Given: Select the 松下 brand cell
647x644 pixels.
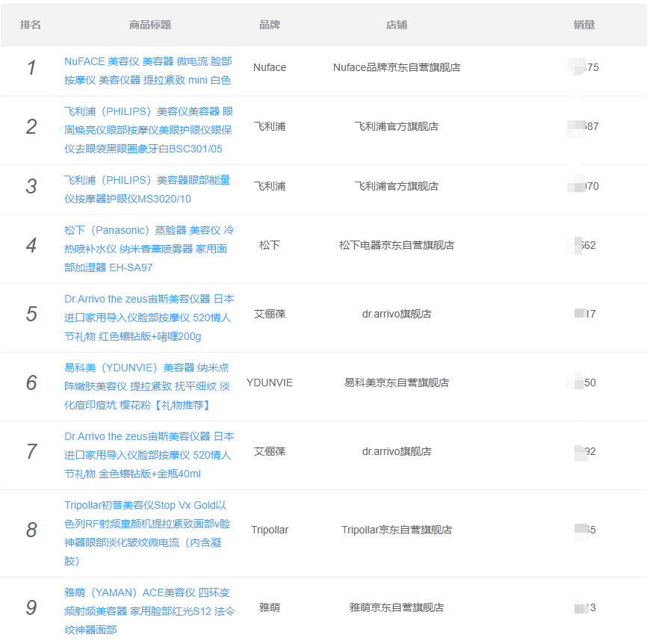Looking at the screenshot, I should pos(270,245).
